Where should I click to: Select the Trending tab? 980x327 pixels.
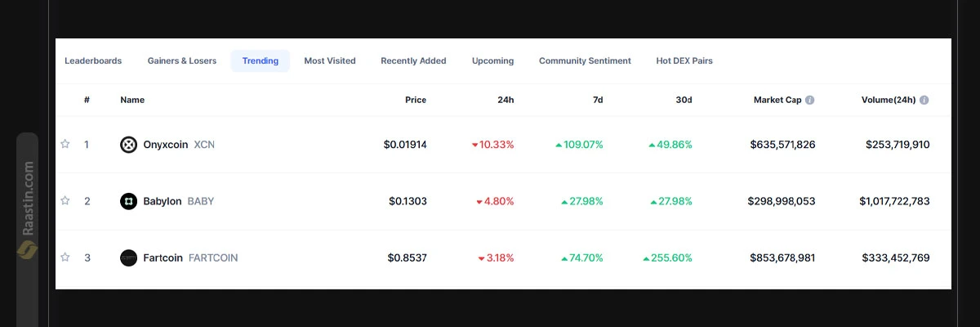pos(261,60)
